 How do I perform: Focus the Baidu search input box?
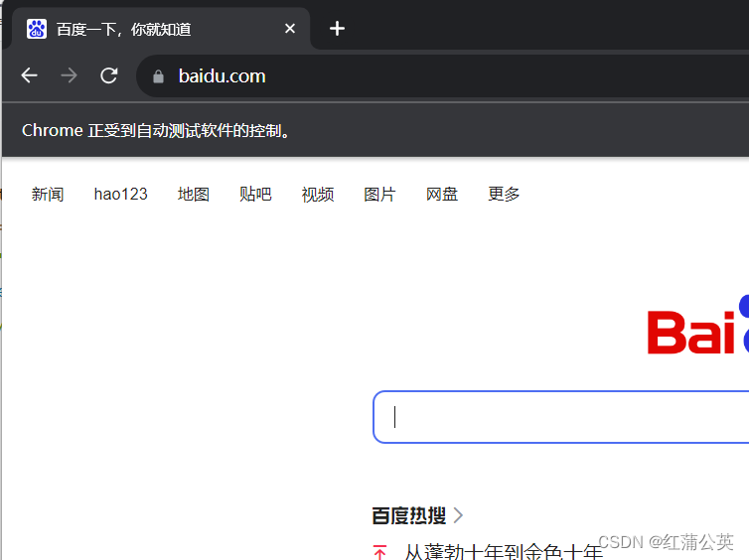pos(561,417)
